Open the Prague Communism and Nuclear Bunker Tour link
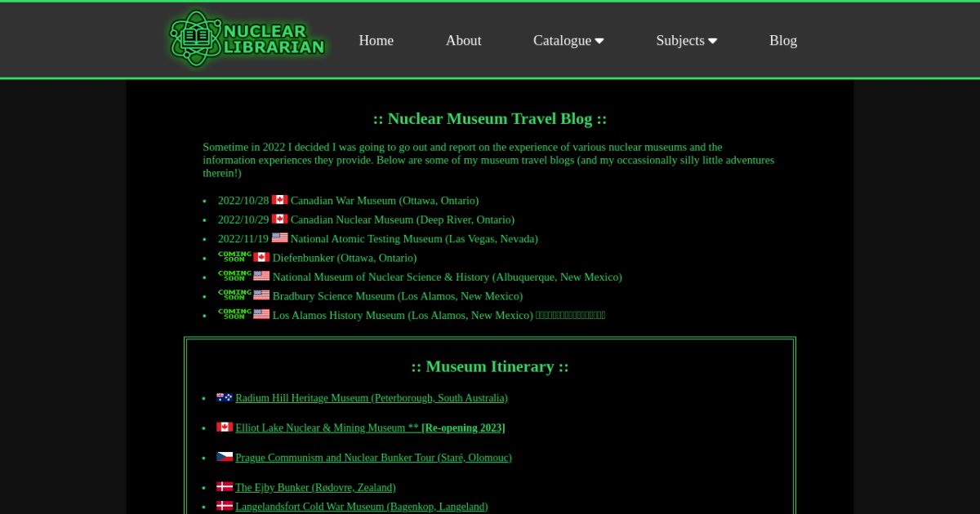 click(x=373, y=458)
